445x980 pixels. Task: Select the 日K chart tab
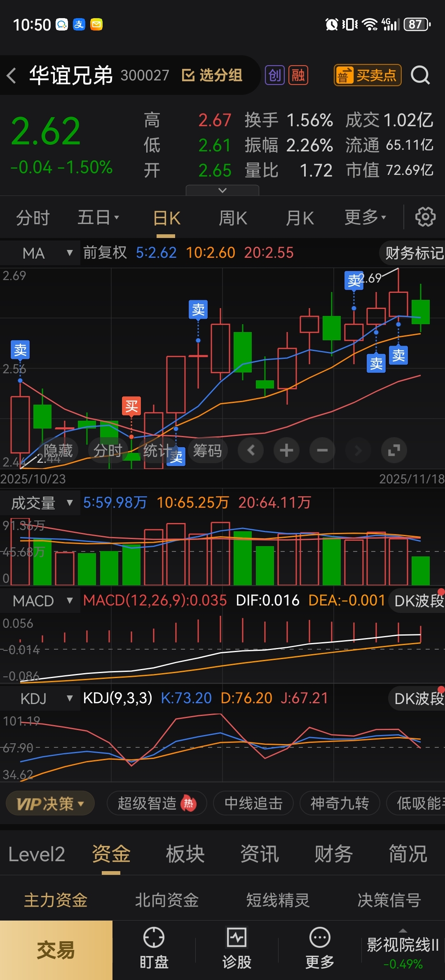166,217
